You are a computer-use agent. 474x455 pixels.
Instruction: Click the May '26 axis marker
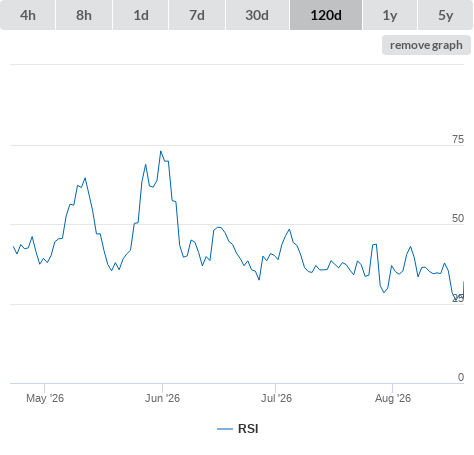click(45, 398)
